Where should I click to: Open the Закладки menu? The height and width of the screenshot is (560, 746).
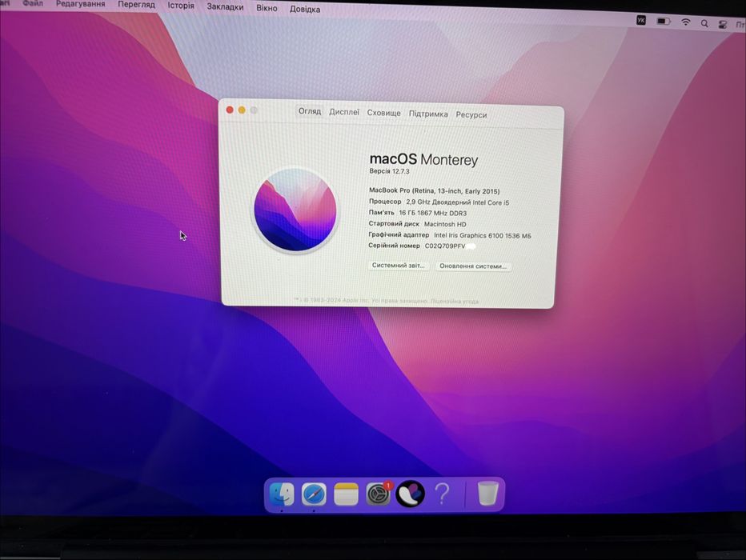(x=225, y=7)
